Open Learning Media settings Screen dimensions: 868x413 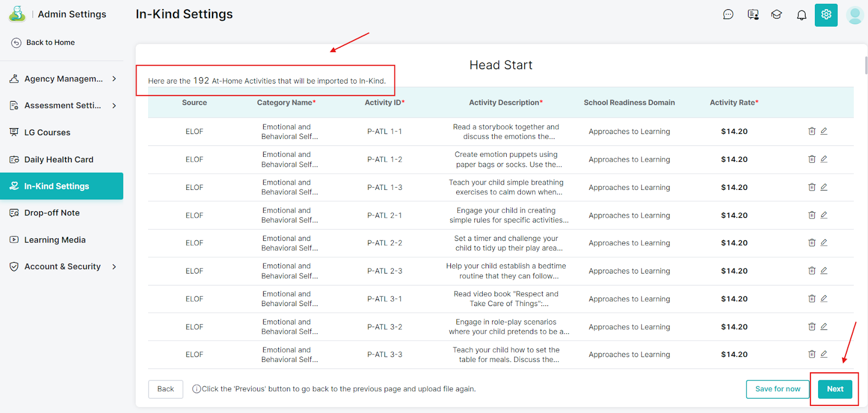(x=55, y=240)
